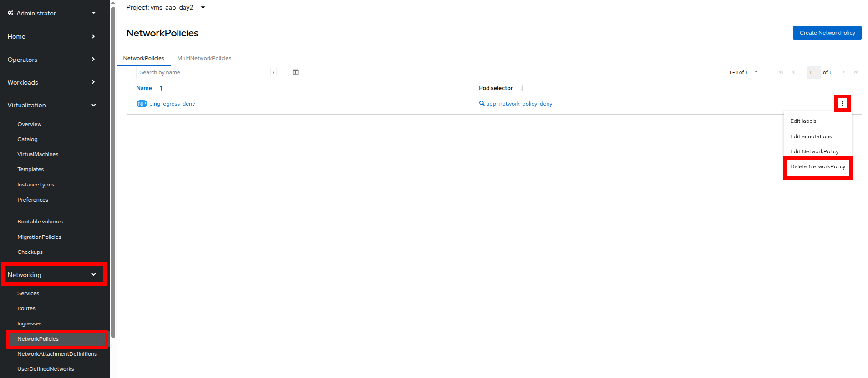Click the kebab actions menu for ping-egress-deny
This screenshot has width=868, height=378.
pyautogui.click(x=842, y=103)
